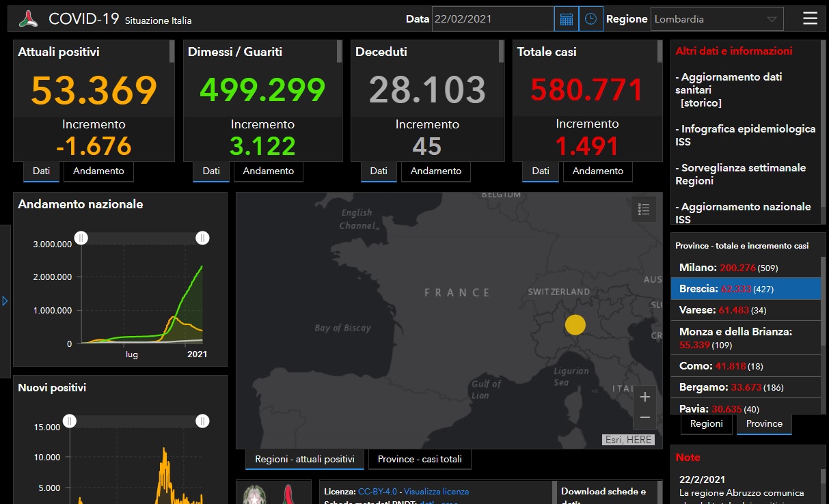The width and height of the screenshot is (829, 504).
Task: Open the Regione dropdown
Action: pos(716,19)
